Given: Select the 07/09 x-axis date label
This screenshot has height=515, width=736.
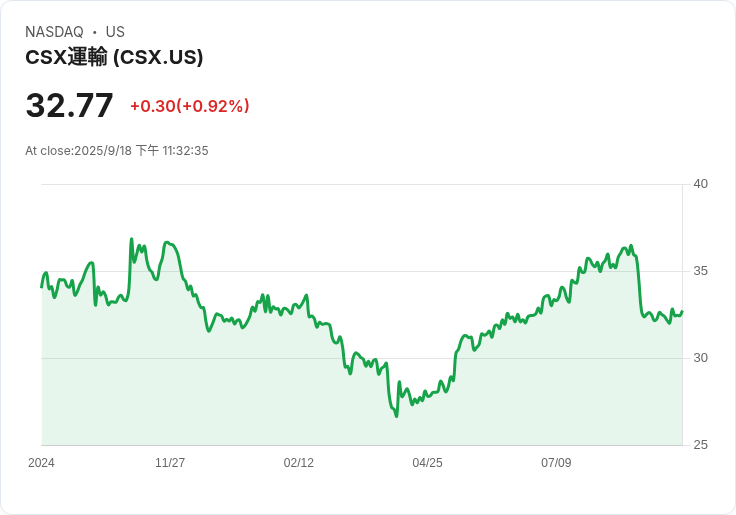Looking at the screenshot, I should click(x=556, y=463).
